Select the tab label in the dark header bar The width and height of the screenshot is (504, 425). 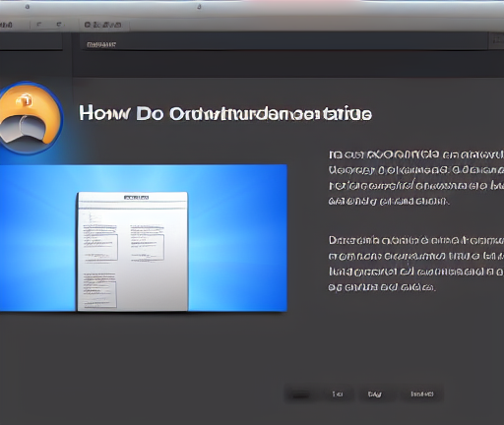click(x=101, y=44)
